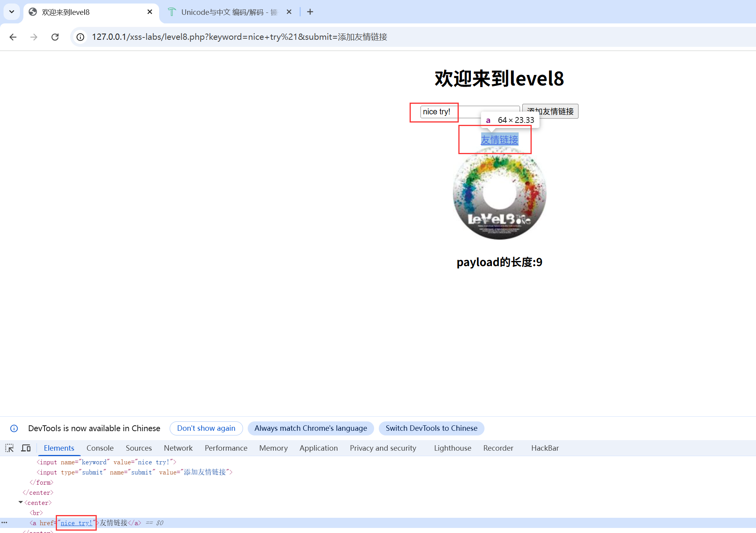Open the tab search chevron

(x=11, y=12)
